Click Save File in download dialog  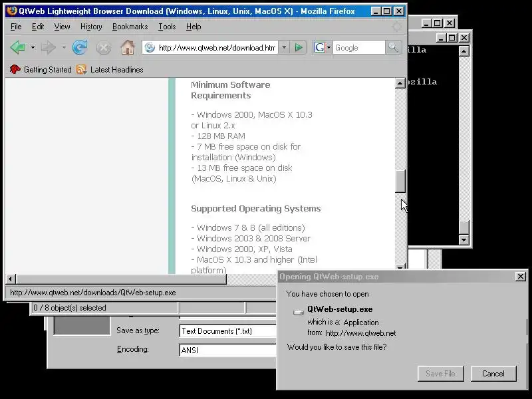point(440,374)
